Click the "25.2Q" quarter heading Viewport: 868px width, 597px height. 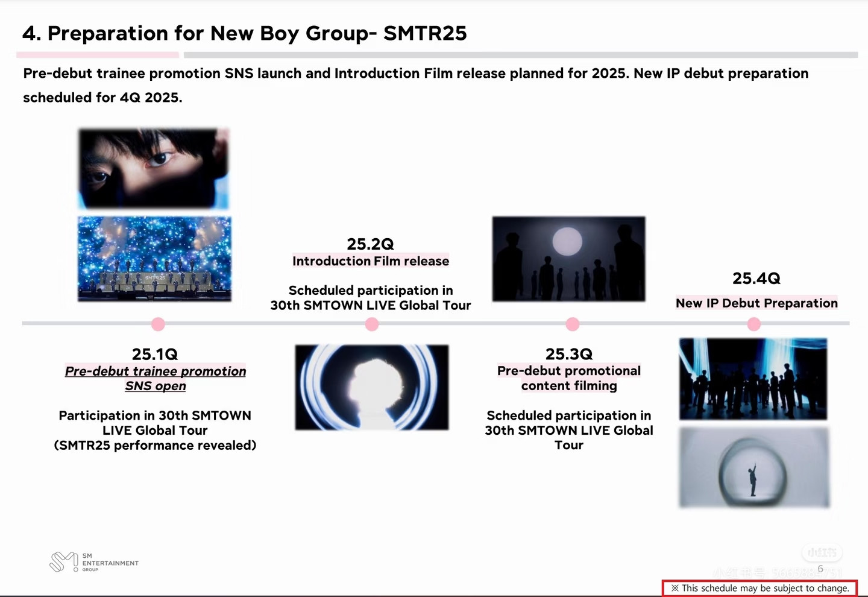click(370, 244)
